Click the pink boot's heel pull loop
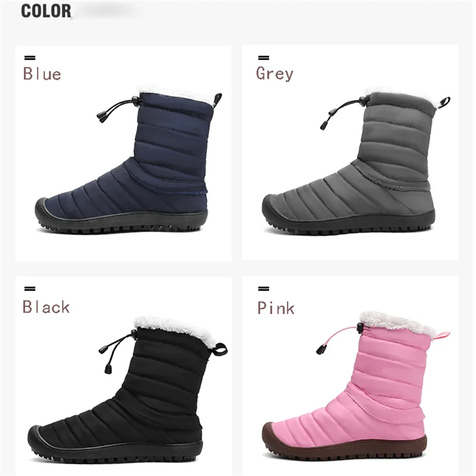The width and height of the screenshot is (476, 476). click(441, 336)
